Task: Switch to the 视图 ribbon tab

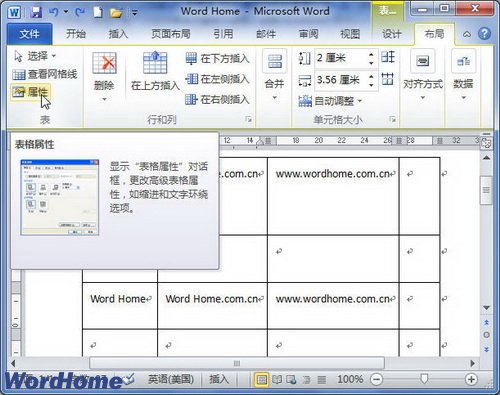Action: pyautogui.click(x=350, y=34)
